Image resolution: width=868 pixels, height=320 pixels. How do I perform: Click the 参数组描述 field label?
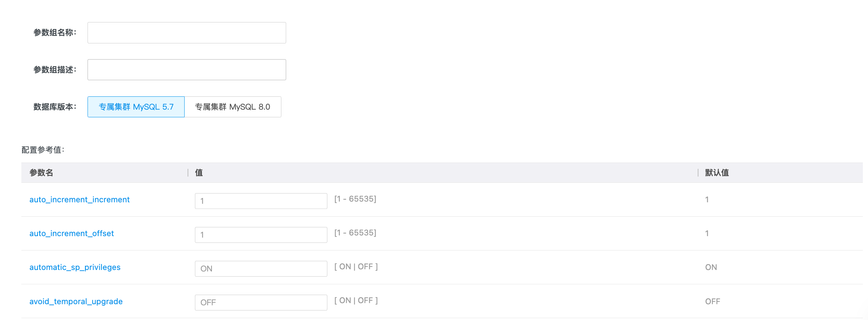55,70
